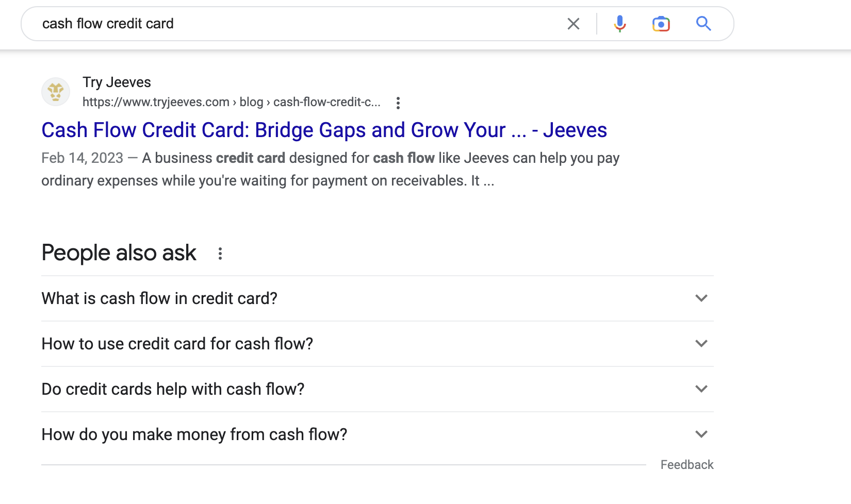Click the Feedback link
Viewport: 851px width, 504px height.
coord(687,465)
